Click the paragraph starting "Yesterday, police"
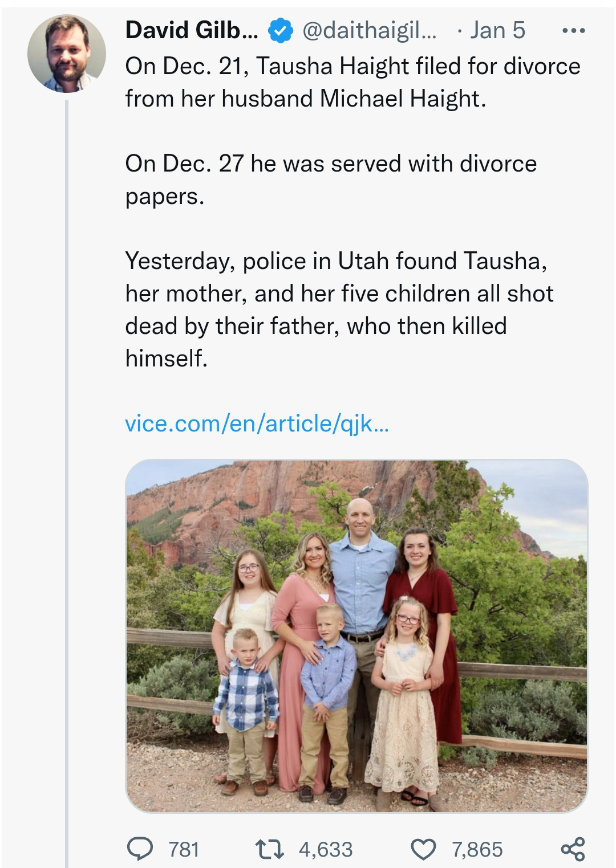 pos(339,309)
